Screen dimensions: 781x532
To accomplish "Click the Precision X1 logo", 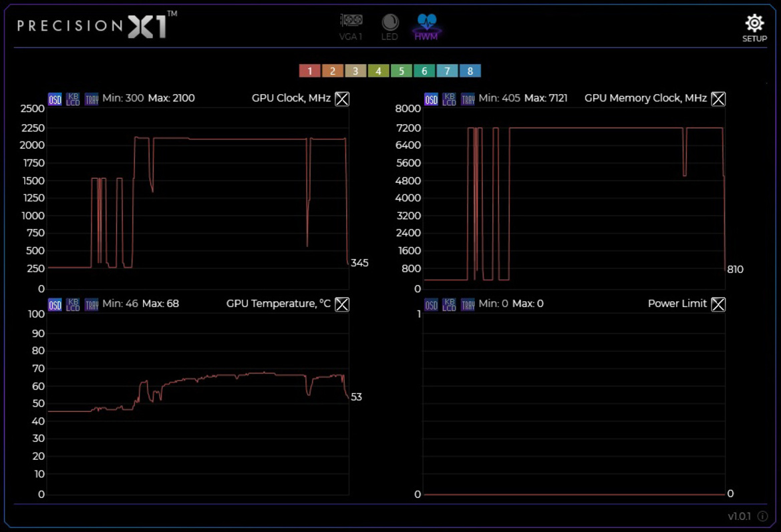I will [x=97, y=25].
